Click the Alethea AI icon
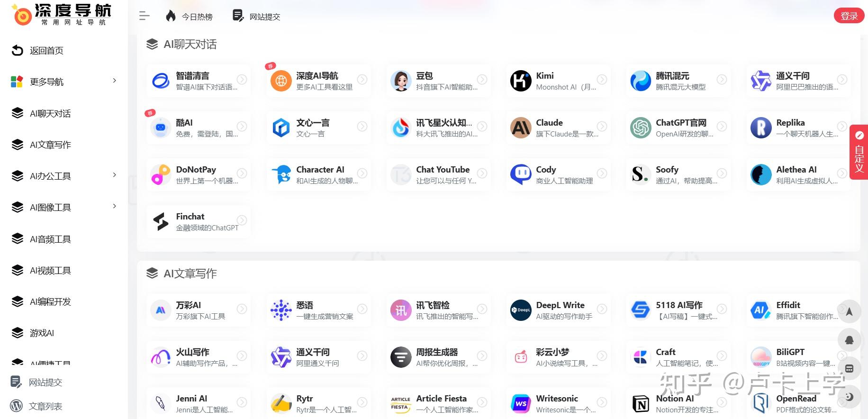The height and width of the screenshot is (419, 868). [x=761, y=175]
